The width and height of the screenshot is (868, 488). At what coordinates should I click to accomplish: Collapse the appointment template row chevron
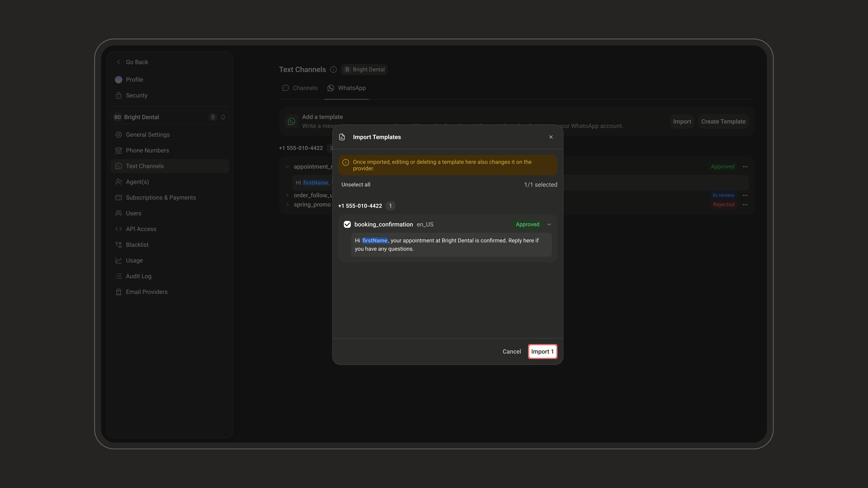click(x=287, y=167)
